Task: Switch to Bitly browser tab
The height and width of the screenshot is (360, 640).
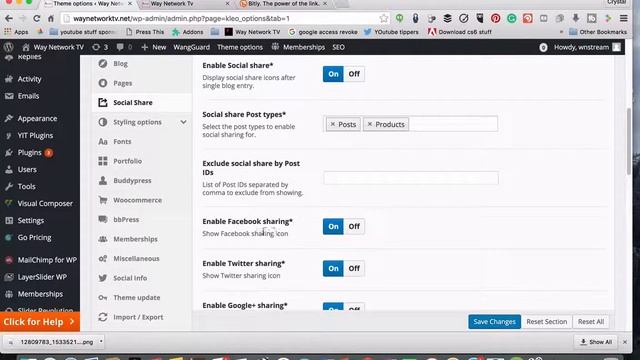Action: point(283,4)
